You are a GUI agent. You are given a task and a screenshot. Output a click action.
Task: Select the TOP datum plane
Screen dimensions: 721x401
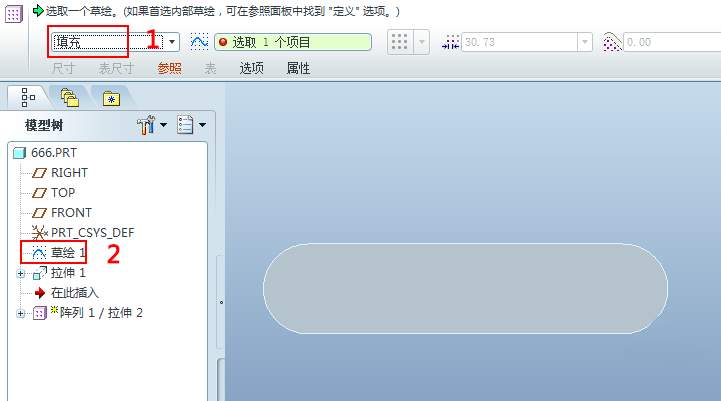[x=63, y=193]
